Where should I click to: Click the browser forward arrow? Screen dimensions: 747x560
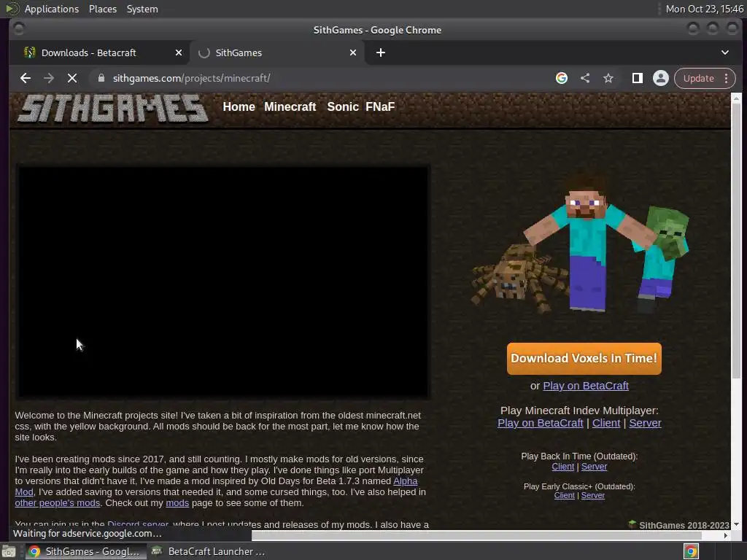point(49,78)
